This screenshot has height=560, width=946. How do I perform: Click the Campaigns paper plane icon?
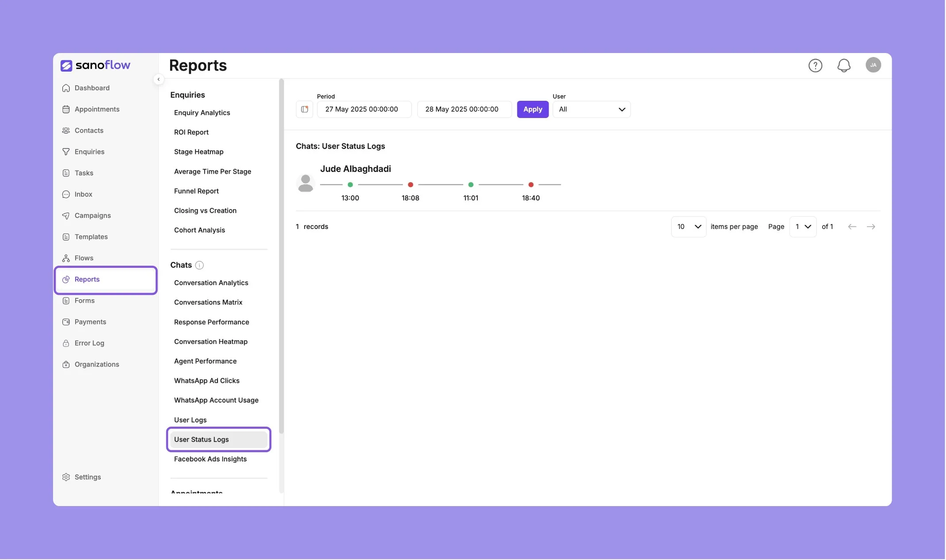[66, 216]
